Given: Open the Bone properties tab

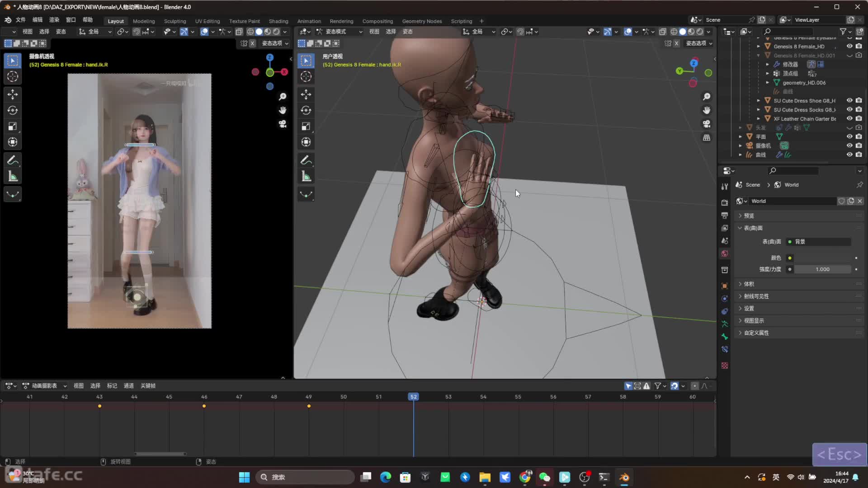Looking at the screenshot, I should tap(725, 337).
